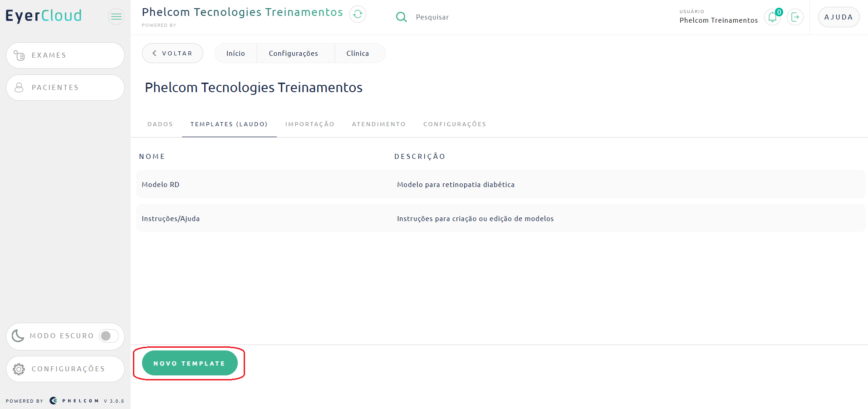Click the gear icon in sidebar
868x409 pixels.
click(19, 369)
